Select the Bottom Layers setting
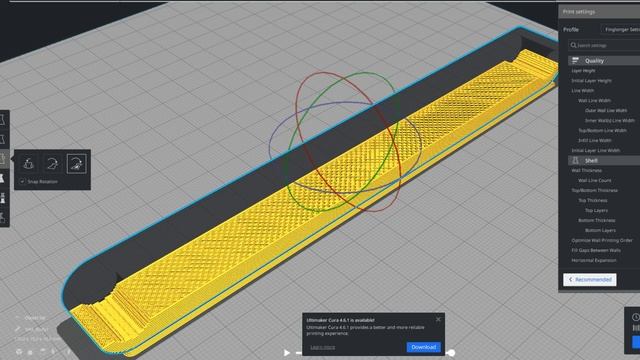The width and height of the screenshot is (640, 360). (600, 231)
